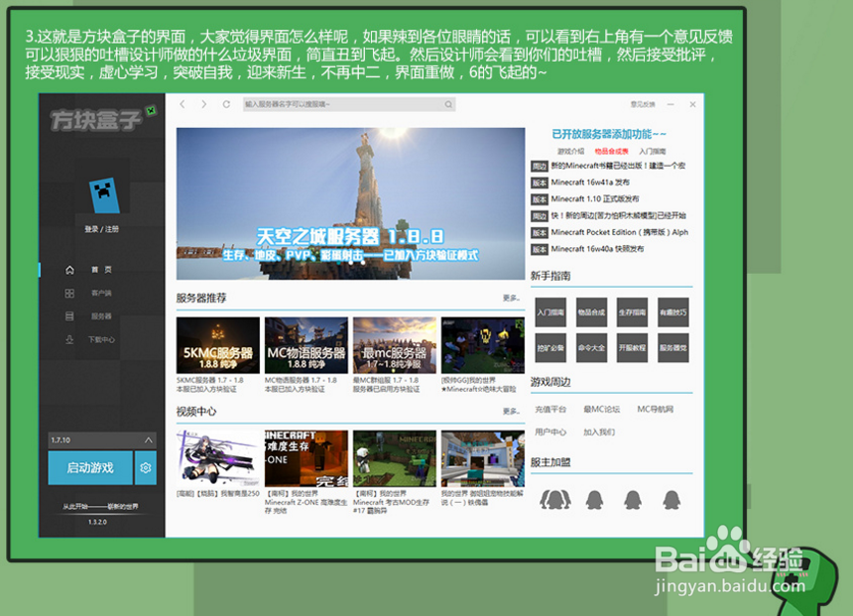The image size is (853, 616).
Task: Click 更多 next to 服务器推荐
Action: click(x=512, y=299)
